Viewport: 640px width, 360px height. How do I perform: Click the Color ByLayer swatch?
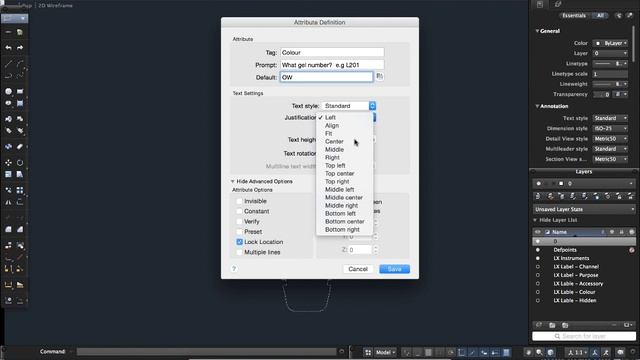tap(598, 43)
